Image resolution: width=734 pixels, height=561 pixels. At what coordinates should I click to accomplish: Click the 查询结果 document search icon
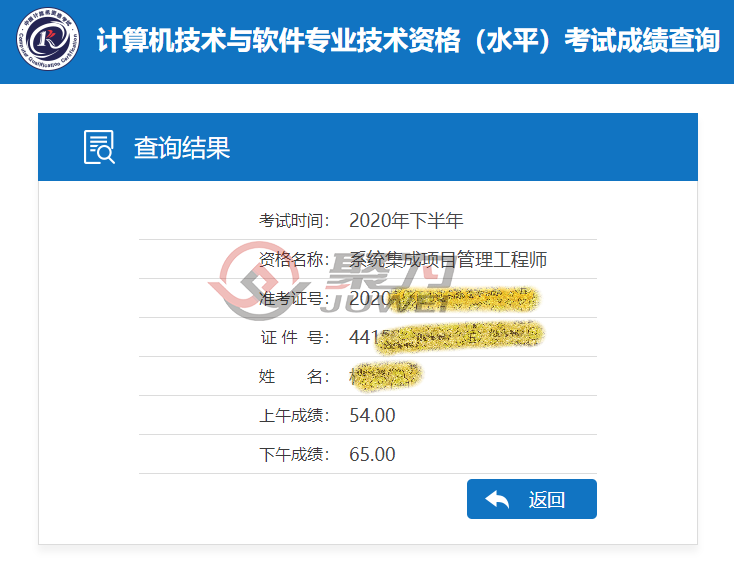(99, 147)
